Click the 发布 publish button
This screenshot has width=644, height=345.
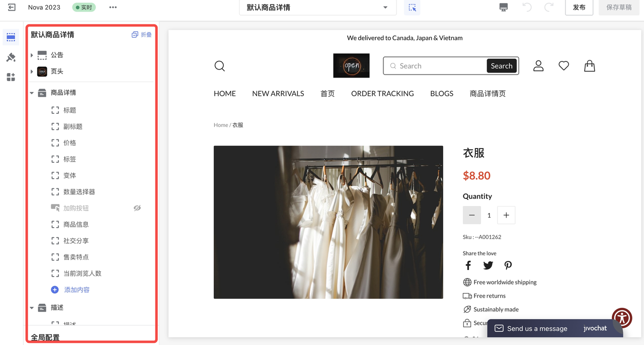[579, 7]
